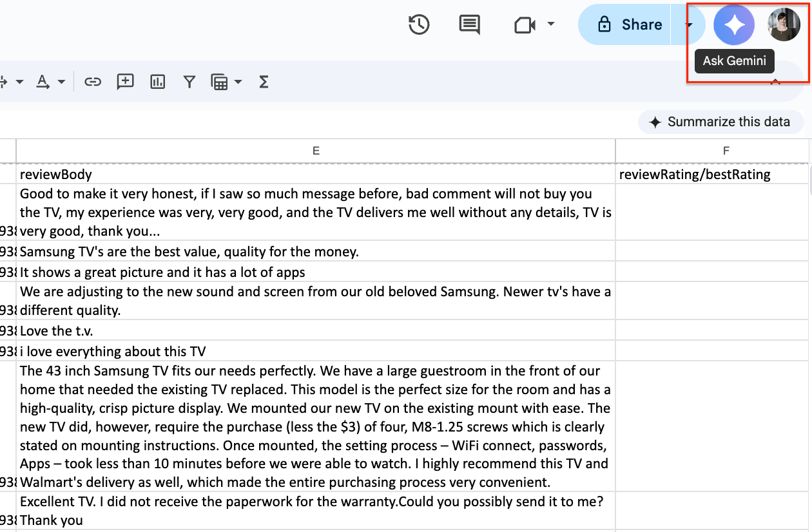Open version history

pos(418,24)
